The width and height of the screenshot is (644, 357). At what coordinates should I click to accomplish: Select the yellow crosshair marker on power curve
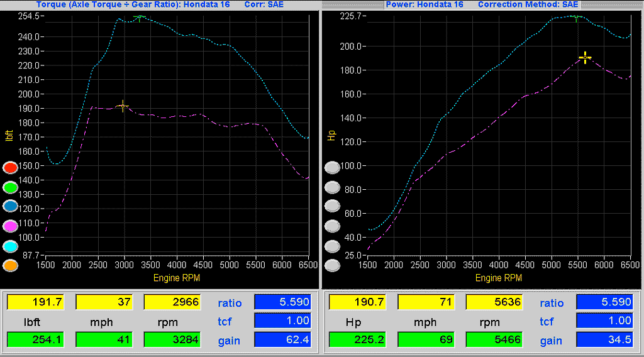click(585, 58)
